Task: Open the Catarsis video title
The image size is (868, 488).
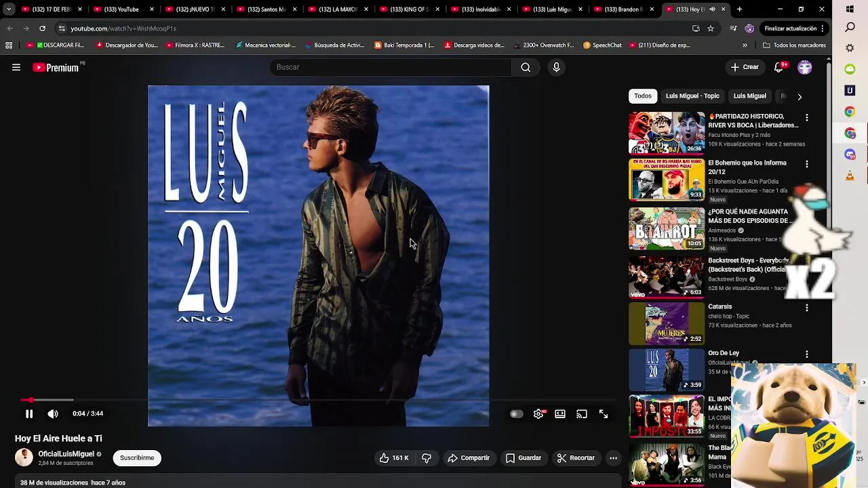Action: (x=720, y=307)
